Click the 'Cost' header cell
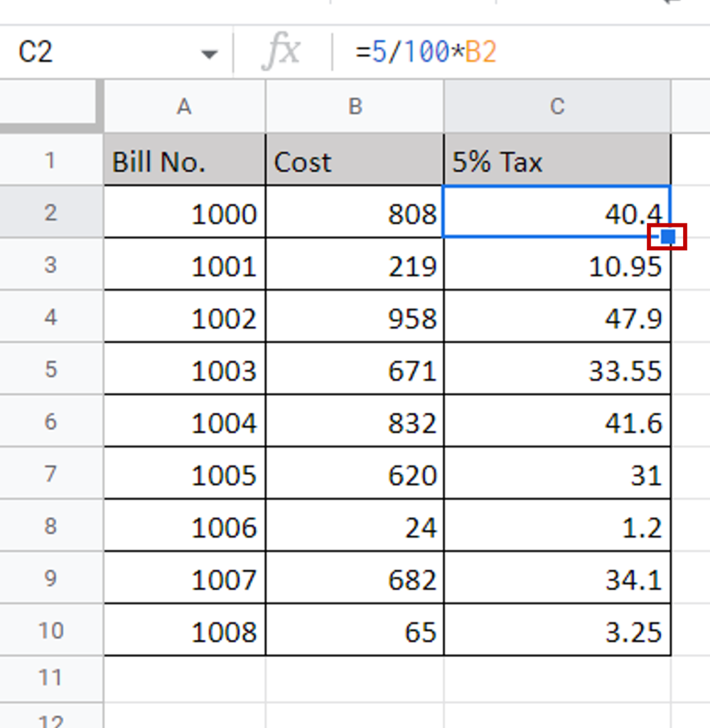 coord(354,161)
